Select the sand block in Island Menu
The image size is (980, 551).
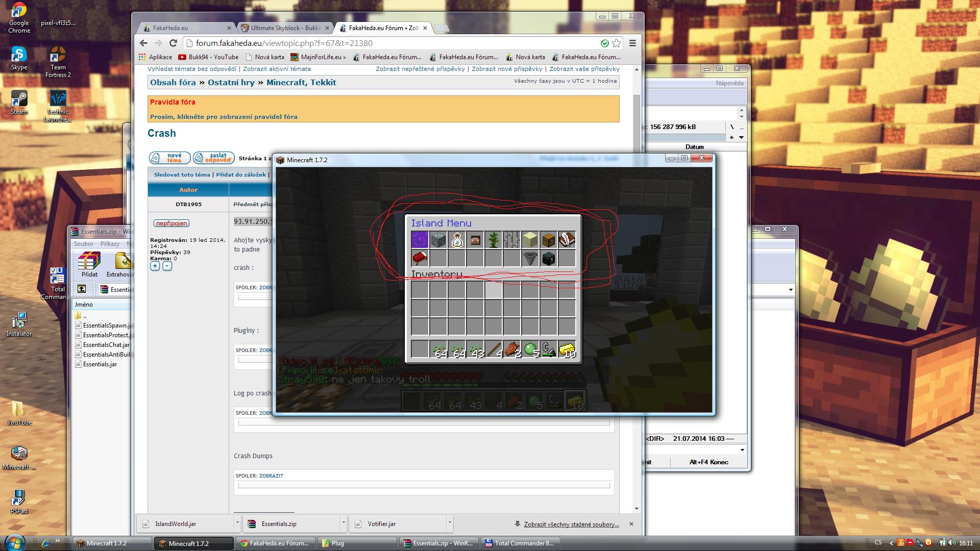click(530, 240)
